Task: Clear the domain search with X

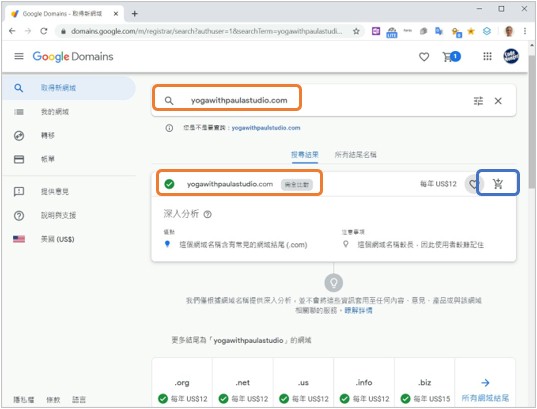Action: click(x=498, y=101)
